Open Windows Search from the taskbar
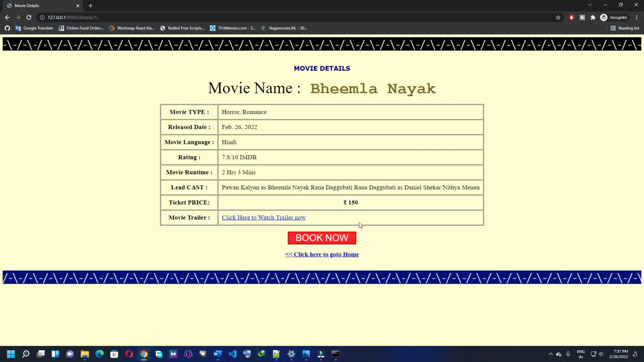The height and width of the screenshot is (362, 644). (26, 354)
